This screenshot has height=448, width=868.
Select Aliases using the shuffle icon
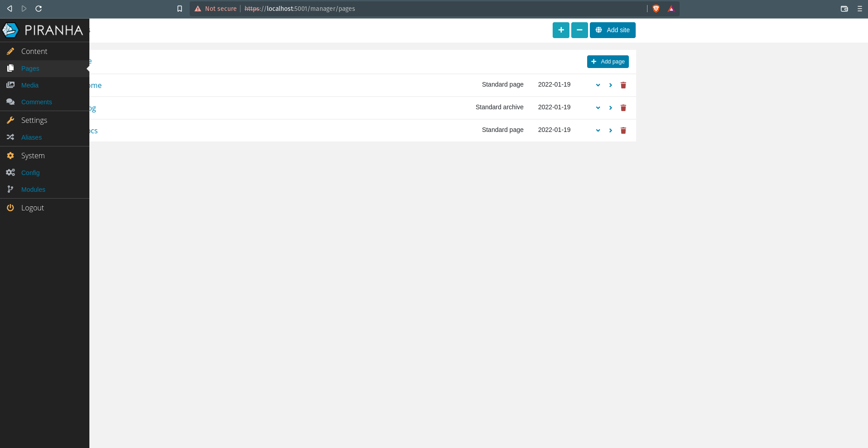click(x=10, y=137)
